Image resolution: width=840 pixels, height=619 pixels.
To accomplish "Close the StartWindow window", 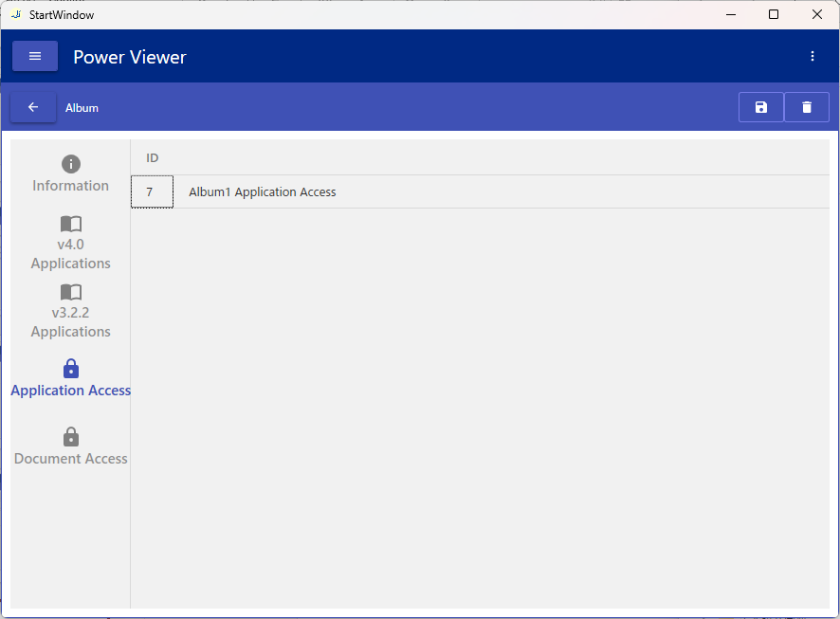I will point(817,14).
